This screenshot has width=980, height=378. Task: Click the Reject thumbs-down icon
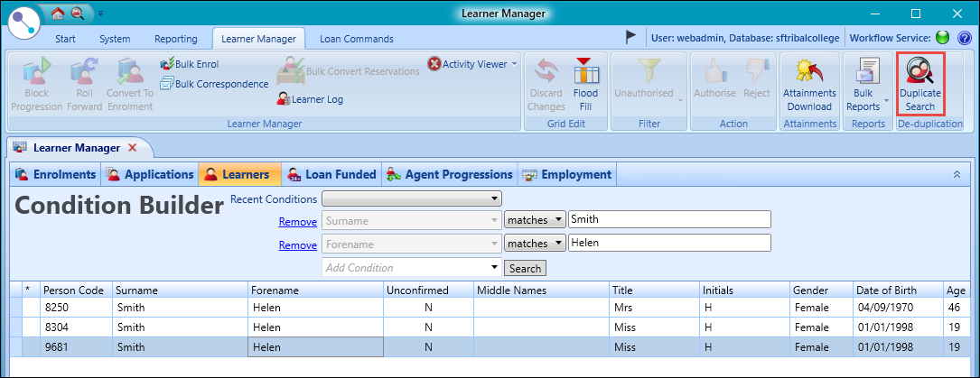[x=757, y=70]
